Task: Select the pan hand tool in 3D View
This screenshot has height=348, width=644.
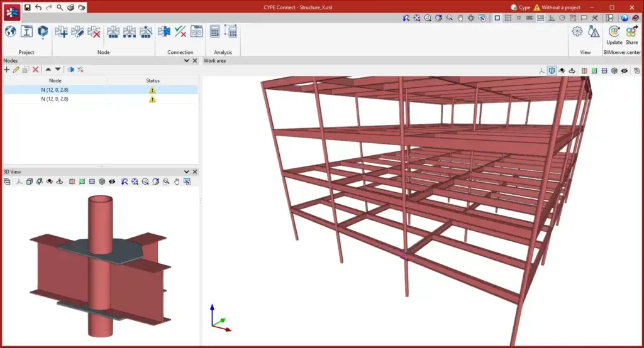Action: 177,182
